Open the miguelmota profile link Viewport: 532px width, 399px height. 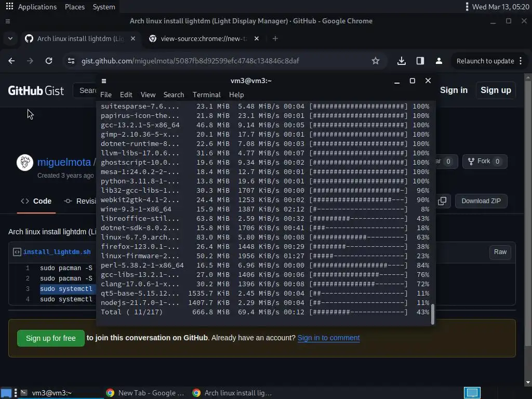(64, 162)
